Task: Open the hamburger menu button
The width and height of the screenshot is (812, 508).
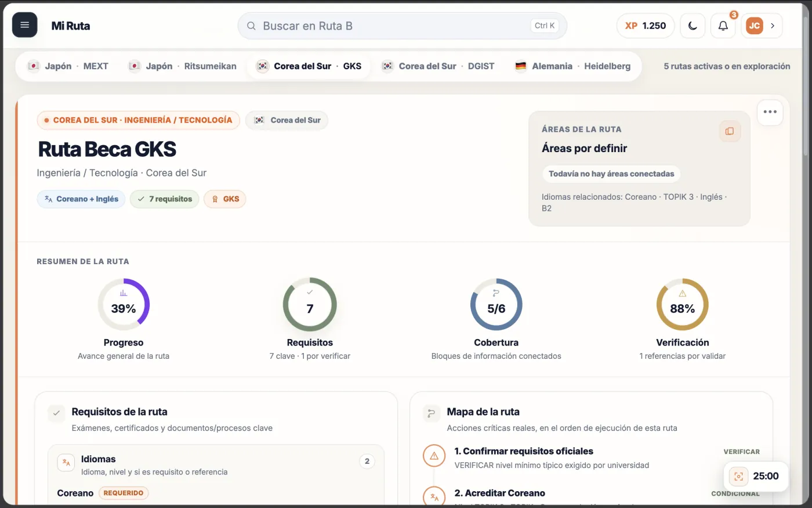Action: [24, 25]
